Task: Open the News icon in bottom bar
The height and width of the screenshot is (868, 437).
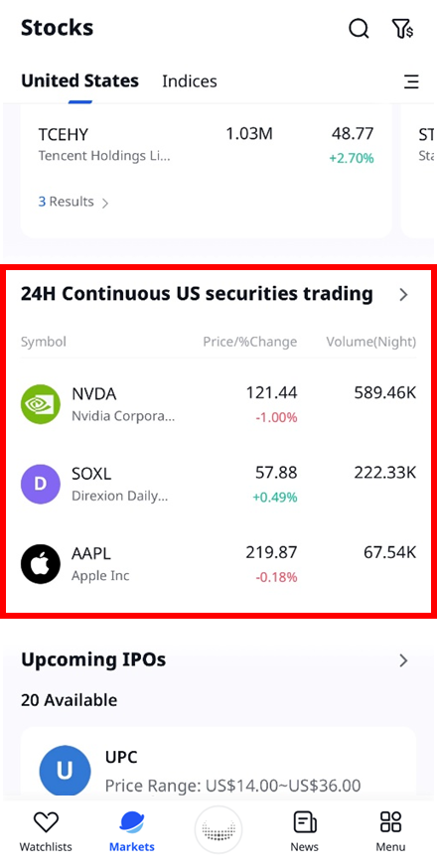Action: click(x=305, y=822)
